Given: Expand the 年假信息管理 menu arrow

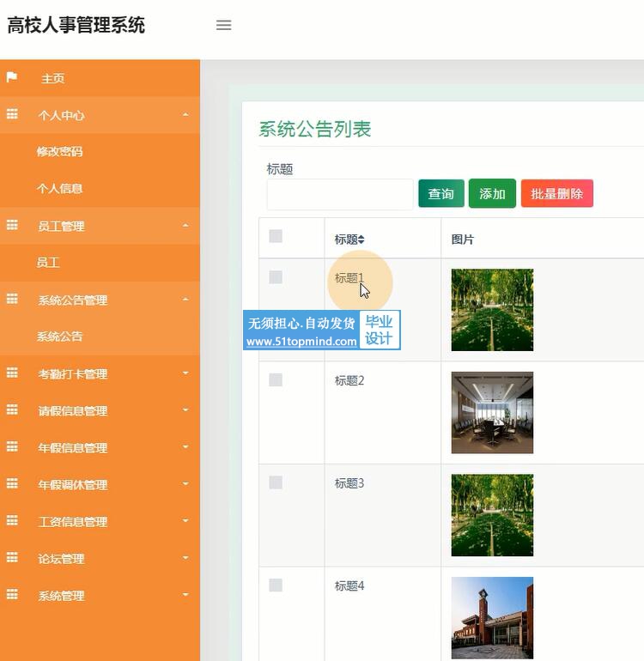Looking at the screenshot, I should tap(185, 447).
